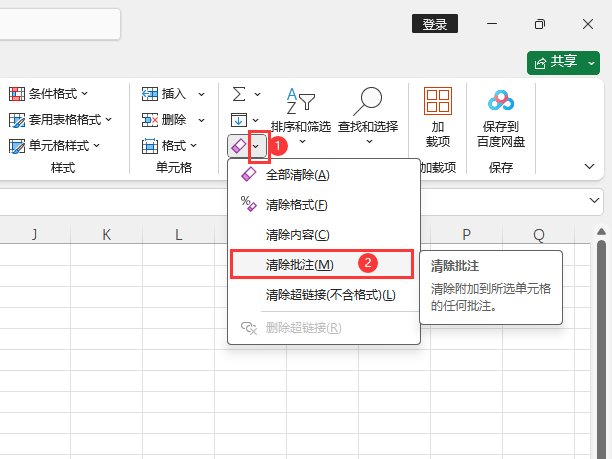The height and width of the screenshot is (459, 612).
Task: Expand the 共享 share dropdown arrow
Action: pyautogui.click(x=592, y=63)
